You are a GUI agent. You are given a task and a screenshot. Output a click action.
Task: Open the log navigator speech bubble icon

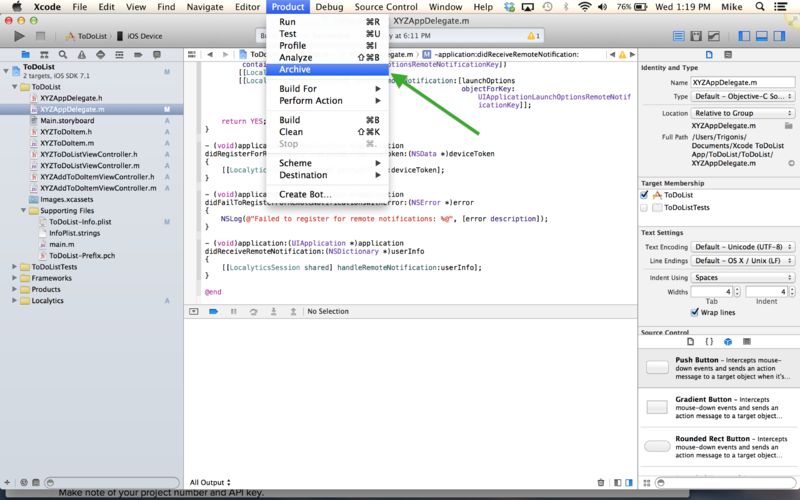157,55
